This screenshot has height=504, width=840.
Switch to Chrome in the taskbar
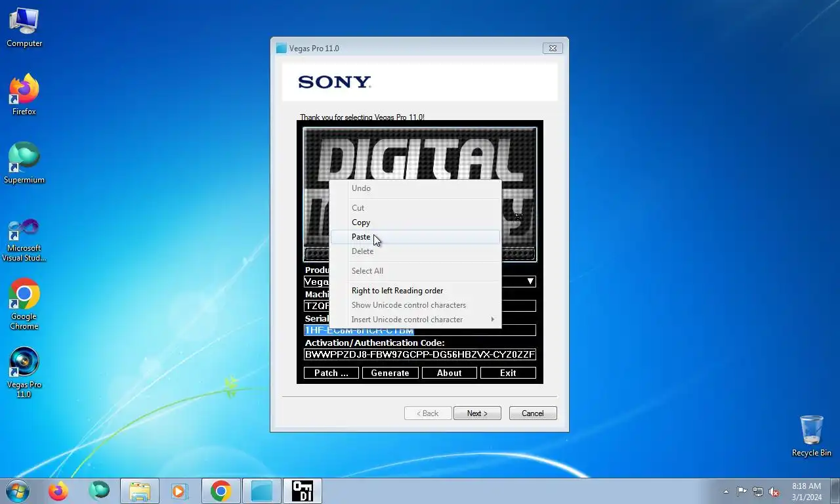click(x=221, y=491)
